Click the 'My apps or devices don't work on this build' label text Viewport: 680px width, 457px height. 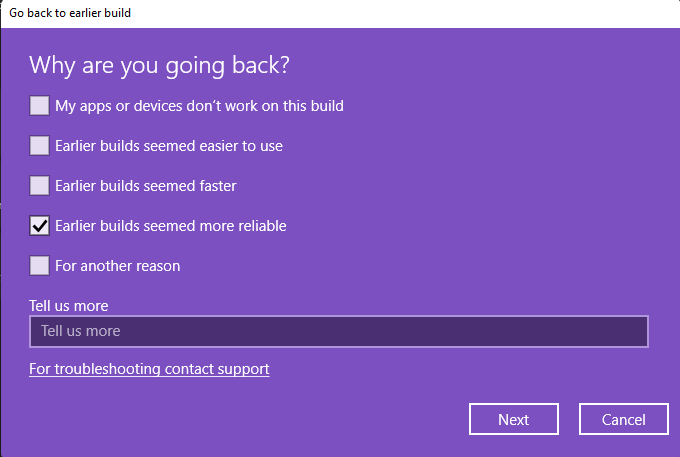(199, 105)
